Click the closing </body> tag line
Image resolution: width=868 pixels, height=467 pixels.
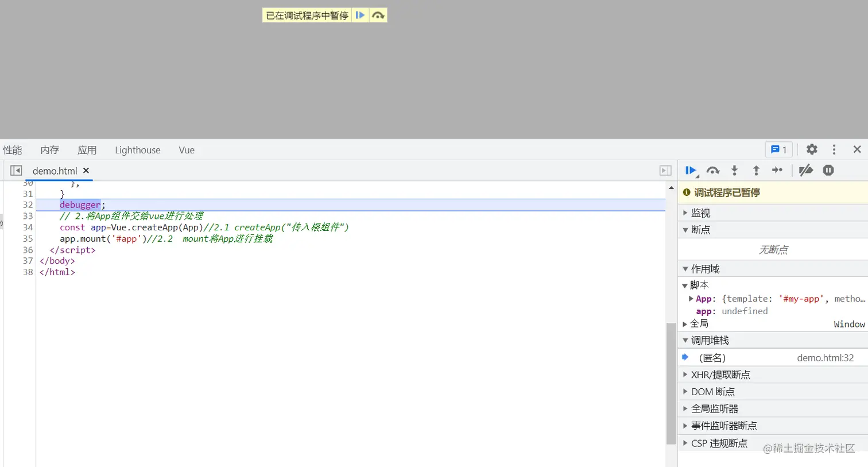coord(57,261)
